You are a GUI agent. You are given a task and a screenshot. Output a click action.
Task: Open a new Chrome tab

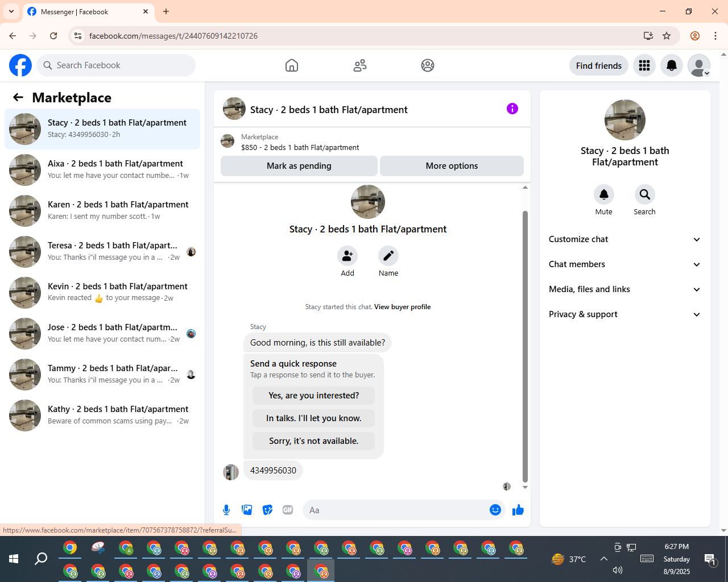click(x=166, y=11)
